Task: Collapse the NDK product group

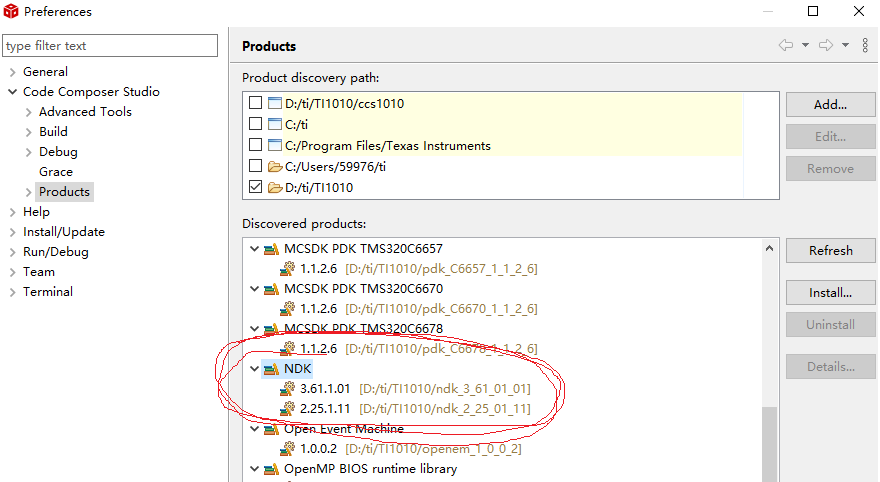Action: 254,369
